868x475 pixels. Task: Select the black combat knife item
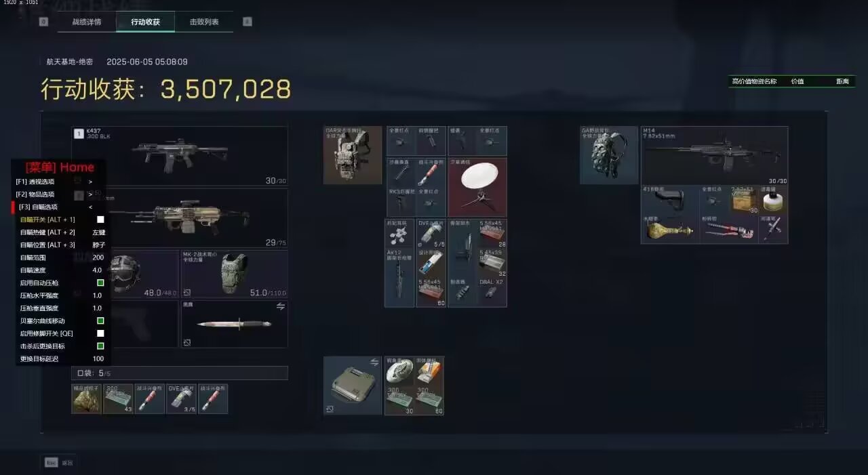[x=234, y=324]
